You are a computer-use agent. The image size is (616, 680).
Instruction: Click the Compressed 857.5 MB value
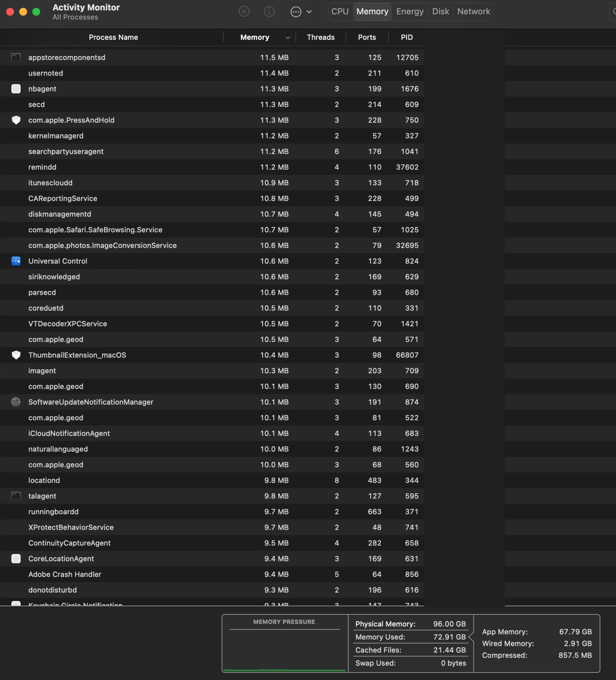point(575,655)
